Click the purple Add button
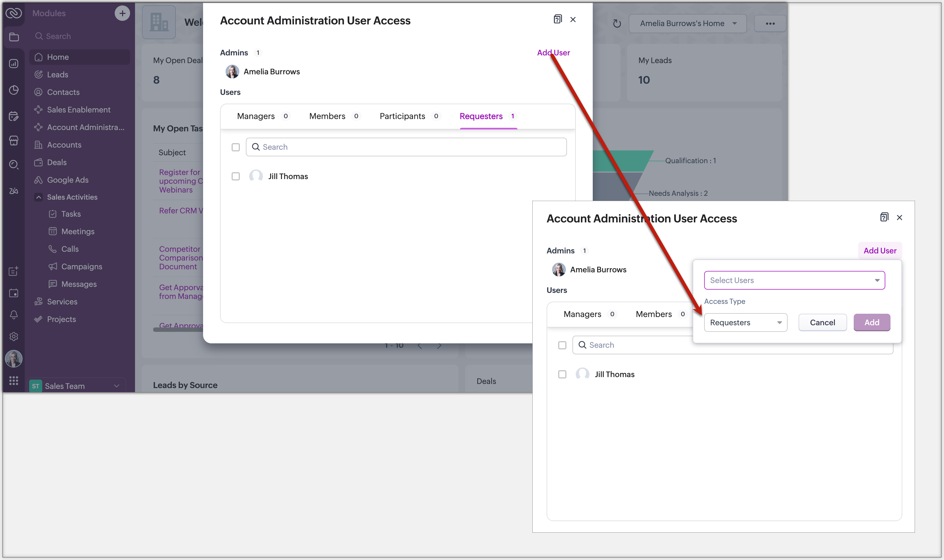Screen dimensions: 944x560 pyautogui.click(x=872, y=322)
